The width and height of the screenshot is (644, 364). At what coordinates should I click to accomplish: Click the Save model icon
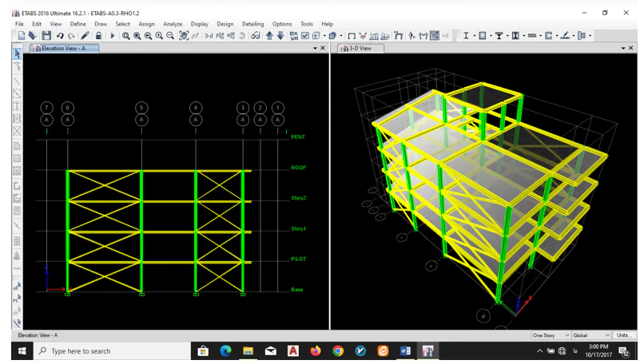(x=46, y=36)
